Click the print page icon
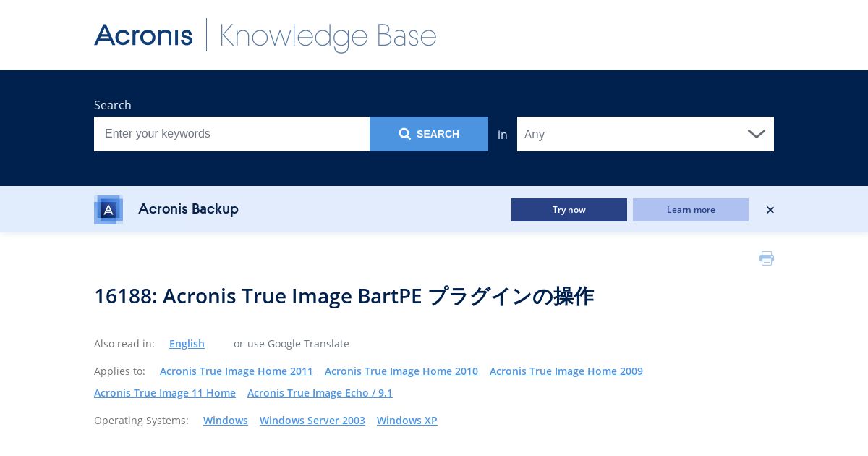The image size is (868, 456). tap(767, 258)
